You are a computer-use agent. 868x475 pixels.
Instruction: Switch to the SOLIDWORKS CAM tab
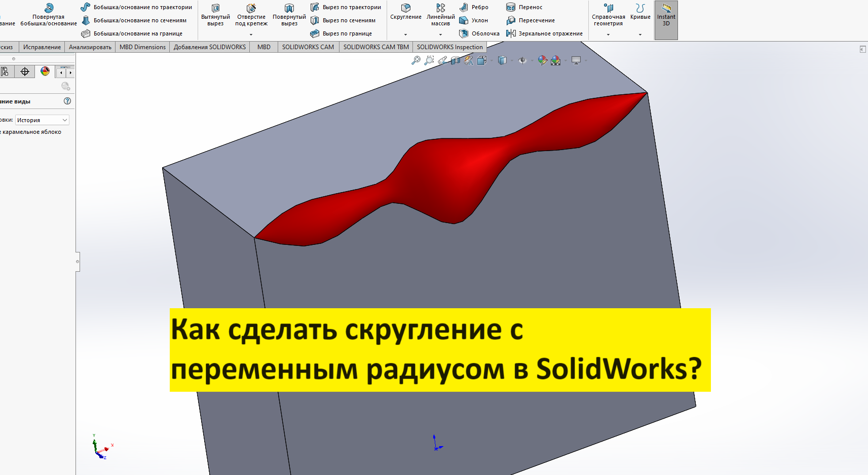coord(308,47)
